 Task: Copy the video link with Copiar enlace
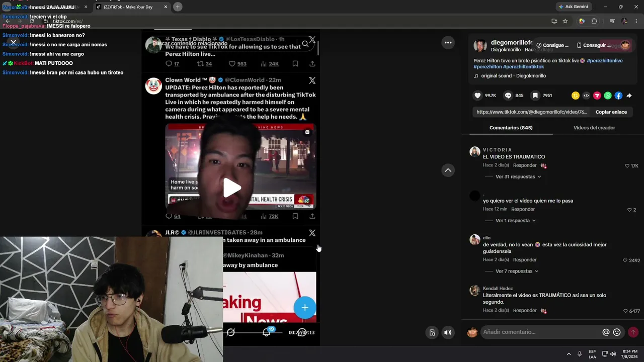[611, 112]
